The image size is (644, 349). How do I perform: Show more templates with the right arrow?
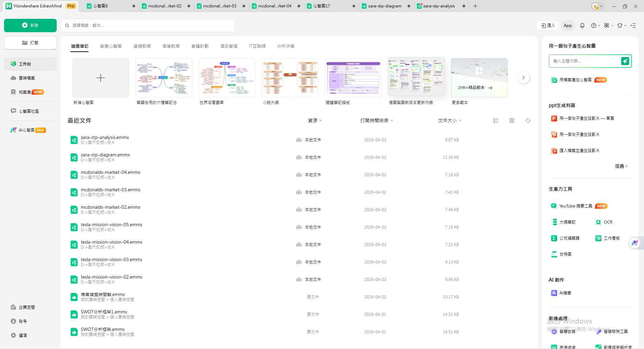[523, 78]
